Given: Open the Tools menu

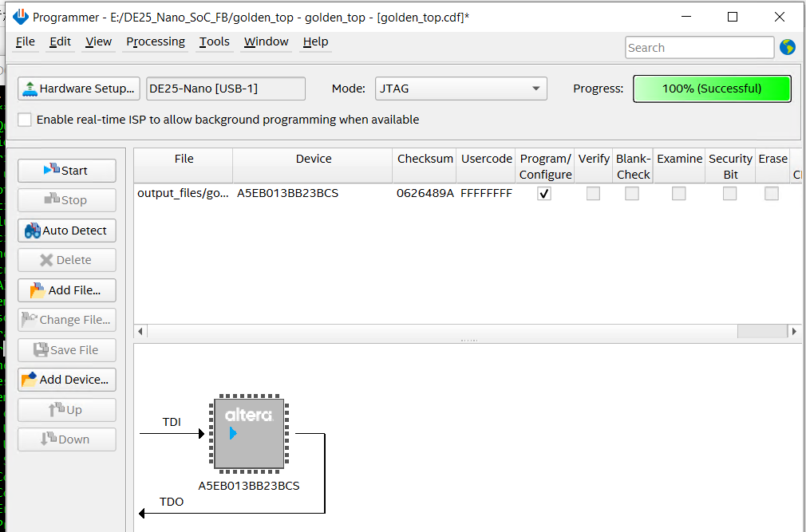Looking at the screenshot, I should (215, 41).
